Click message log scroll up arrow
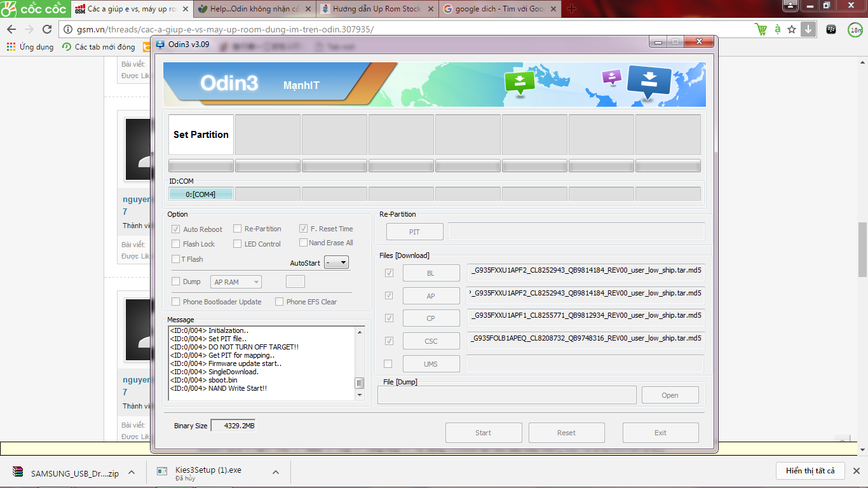Image resolution: width=868 pixels, height=488 pixels. pyautogui.click(x=360, y=332)
